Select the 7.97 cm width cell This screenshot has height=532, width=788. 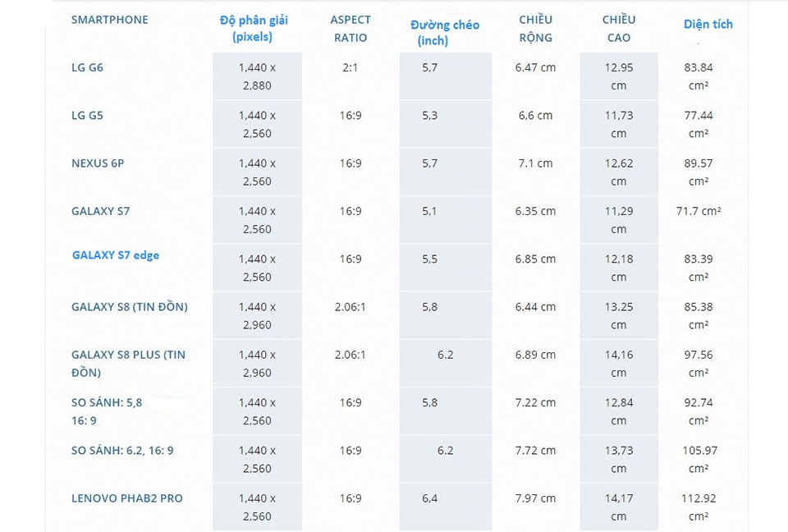pyautogui.click(x=535, y=498)
